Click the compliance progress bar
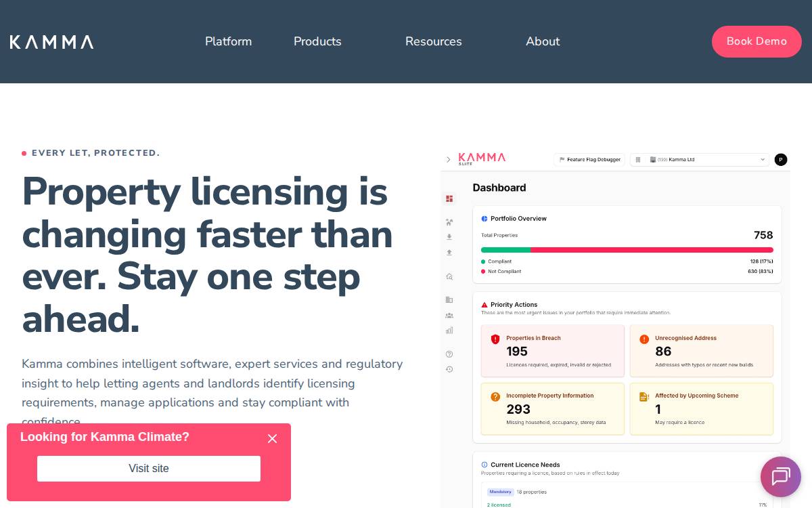 point(627,250)
